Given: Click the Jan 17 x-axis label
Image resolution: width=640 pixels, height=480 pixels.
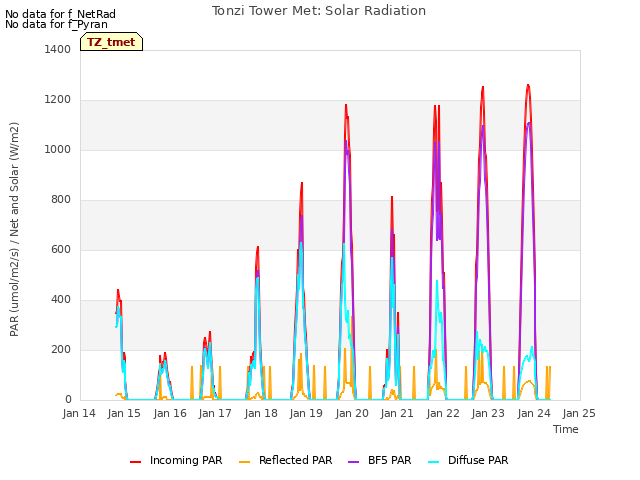Looking at the screenshot, I should pyautogui.click(x=215, y=413).
